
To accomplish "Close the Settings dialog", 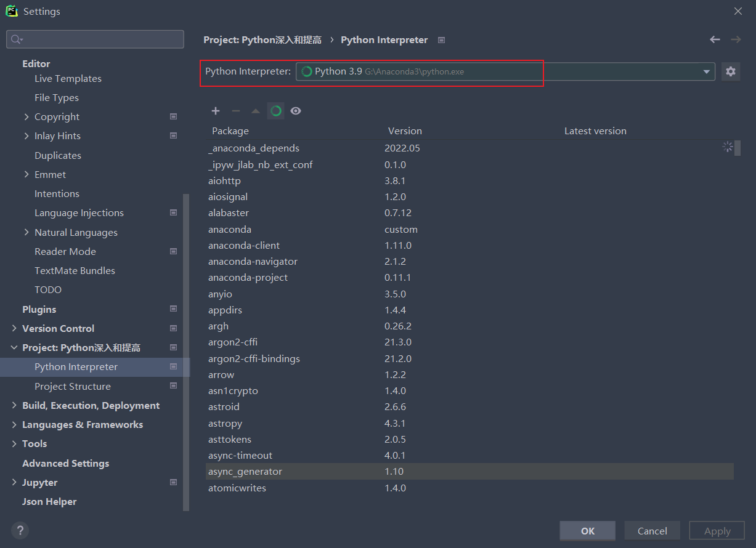I will click(x=738, y=11).
